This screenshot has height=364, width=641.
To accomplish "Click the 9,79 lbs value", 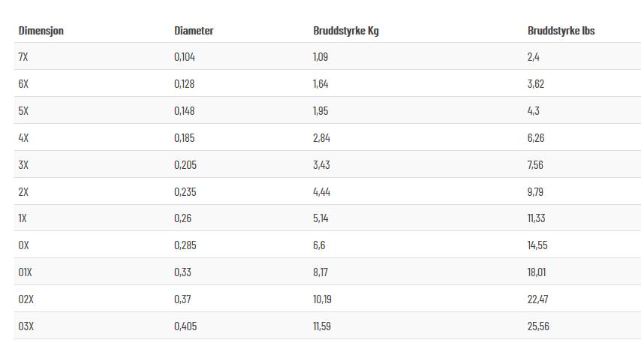I will (x=535, y=192).
